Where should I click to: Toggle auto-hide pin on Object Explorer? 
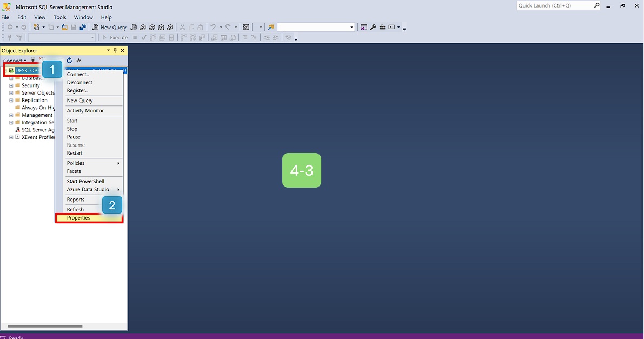(x=115, y=50)
